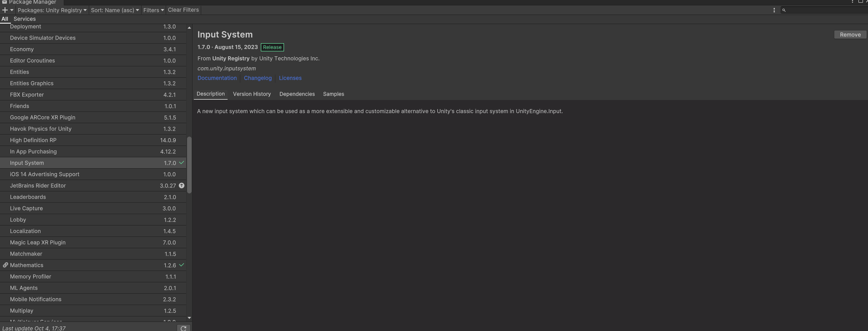Image resolution: width=868 pixels, height=331 pixels.
Task: Open Packages: Unity Registry dropdown
Action: (x=52, y=10)
